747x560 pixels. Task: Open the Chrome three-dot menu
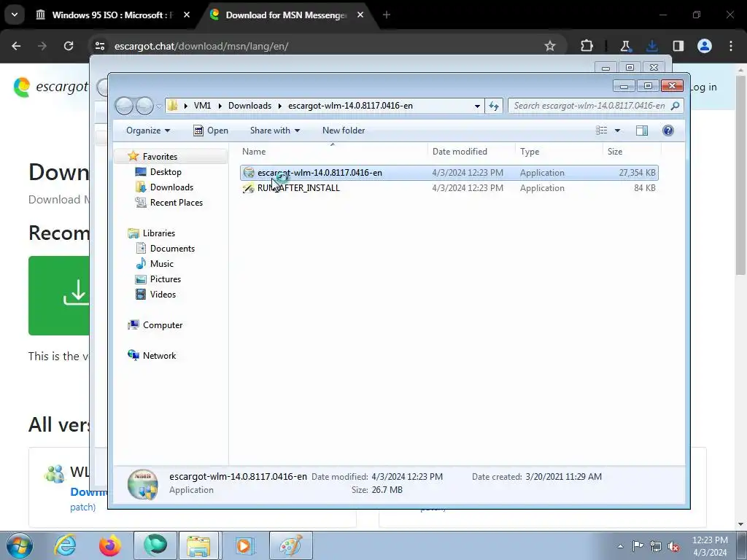(731, 46)
